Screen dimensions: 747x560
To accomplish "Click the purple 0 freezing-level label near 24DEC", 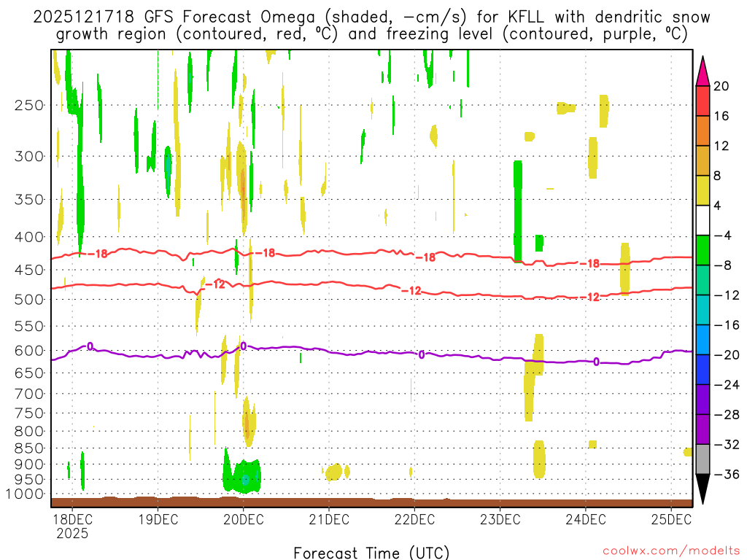I will pyautogui.click(x=597, y=362).
